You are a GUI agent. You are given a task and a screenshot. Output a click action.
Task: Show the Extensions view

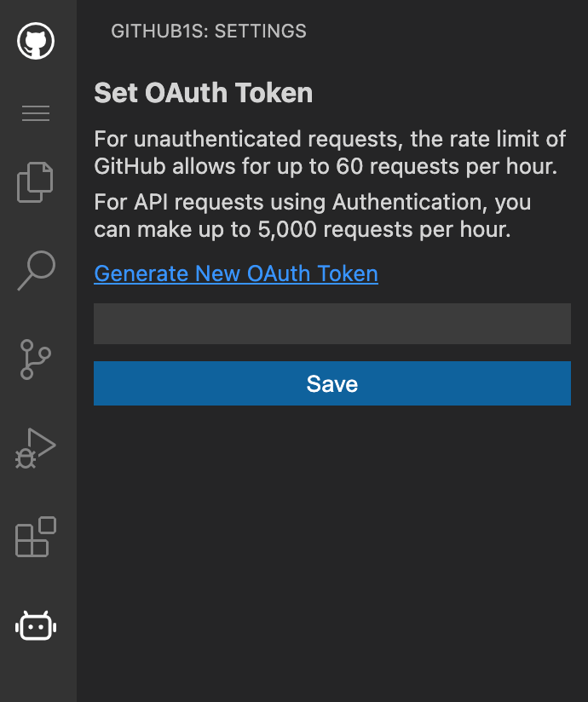pyautogui.click(x=36, y=537)
